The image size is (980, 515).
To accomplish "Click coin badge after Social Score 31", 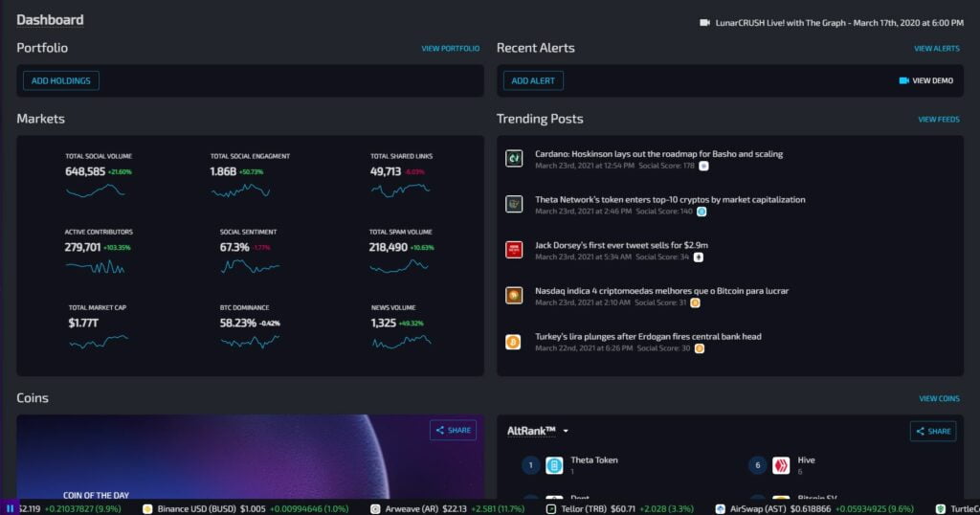I will pos(695,302).
